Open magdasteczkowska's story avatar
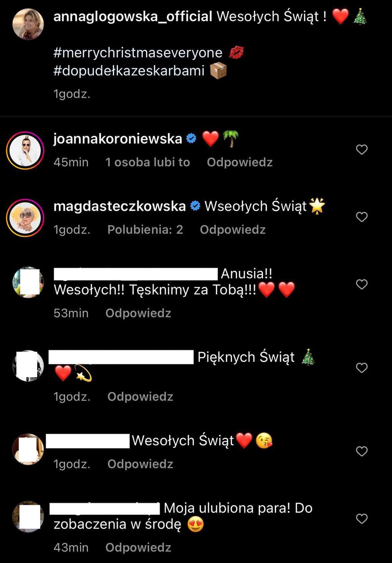Viewport: 392px width, 563px height. (x=25, y=218)
